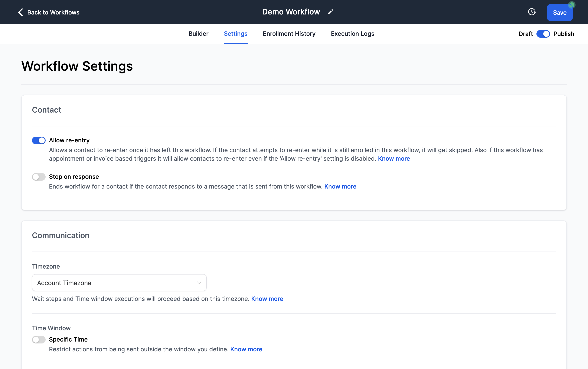Click Know more link for Stop on response
Viewport: 588px width, 369px height.
(340, 186)
